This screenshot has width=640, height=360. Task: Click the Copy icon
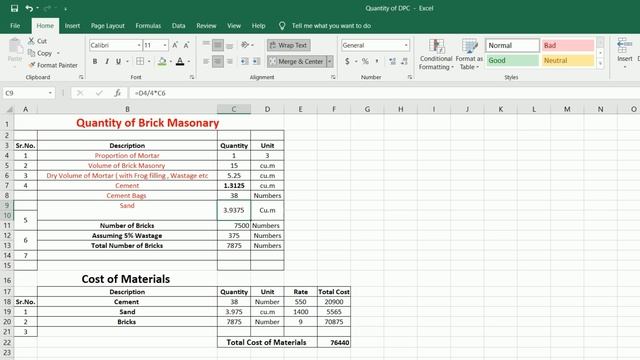[x=31, y=53]
